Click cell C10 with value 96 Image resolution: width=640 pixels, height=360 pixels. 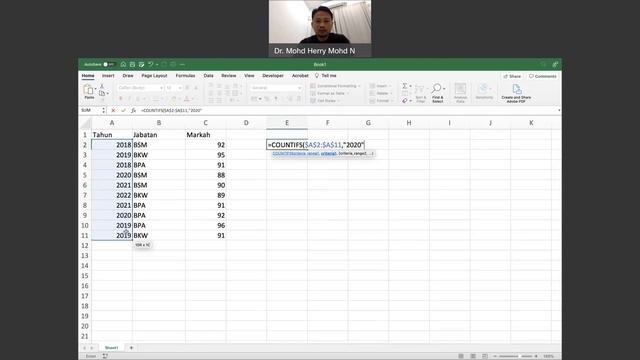205,225
